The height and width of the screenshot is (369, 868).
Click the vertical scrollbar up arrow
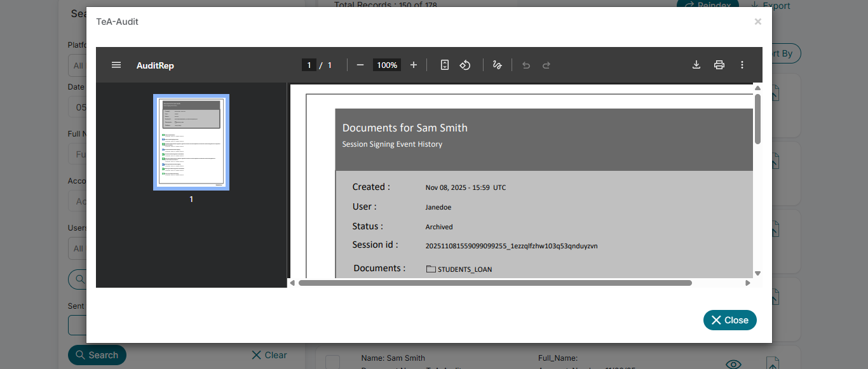tap(757, 88)
